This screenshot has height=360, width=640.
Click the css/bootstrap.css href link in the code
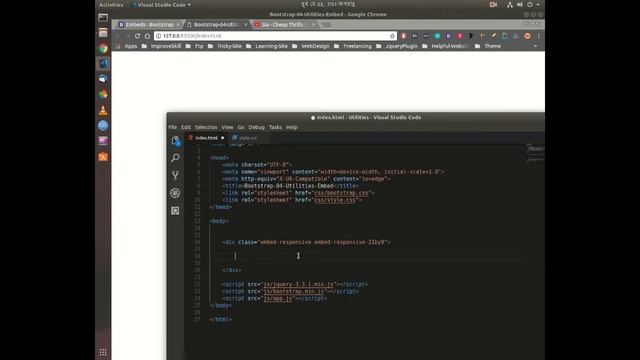[341, 193]
